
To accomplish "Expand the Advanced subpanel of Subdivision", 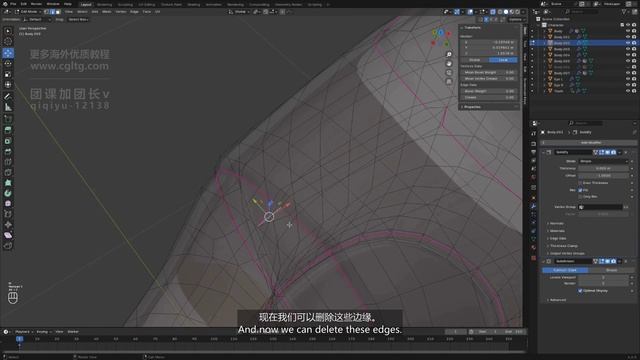I will pos(557,300).
